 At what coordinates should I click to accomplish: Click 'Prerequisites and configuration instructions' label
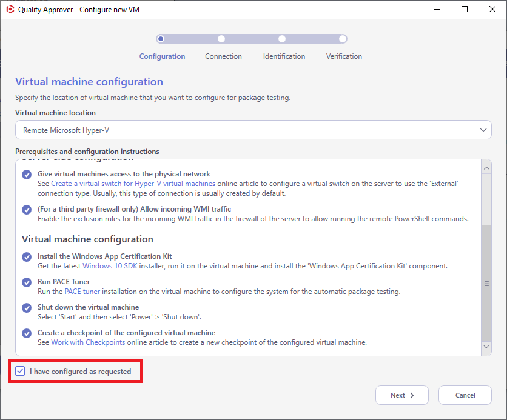pos(87,151)
